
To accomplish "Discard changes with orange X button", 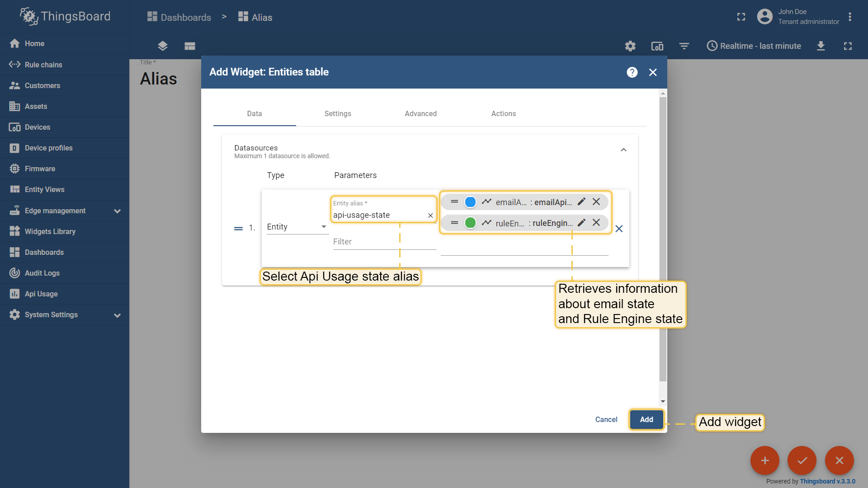I will click(x=840, y=460).
